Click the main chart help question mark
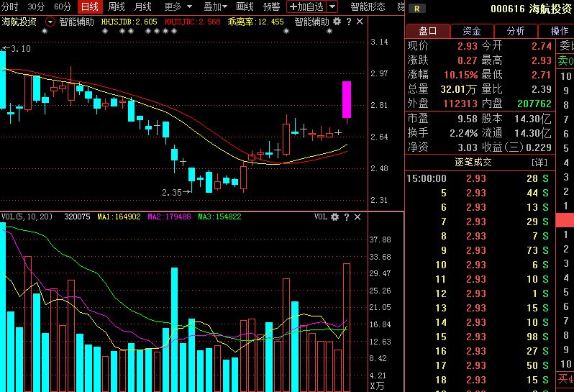Image resolution: width=574 pixels, height=392 pixels. [x=348, y=22]
